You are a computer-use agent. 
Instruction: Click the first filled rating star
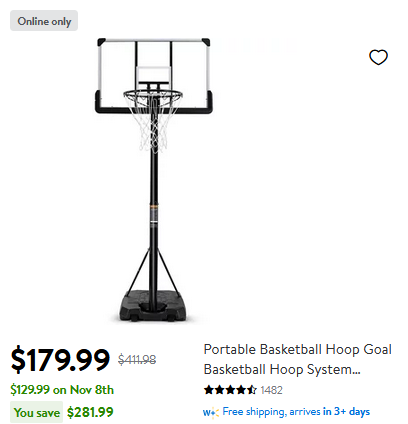point(209,390)
